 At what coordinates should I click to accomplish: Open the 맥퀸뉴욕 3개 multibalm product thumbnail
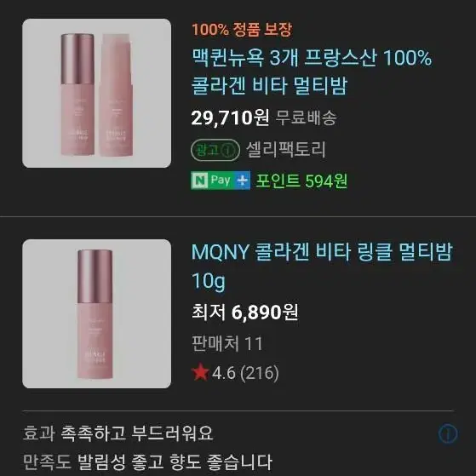(96, 93)
